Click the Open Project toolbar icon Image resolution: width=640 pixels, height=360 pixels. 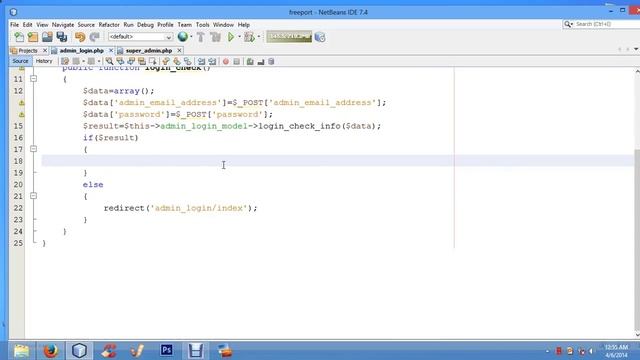pyautogui.click(x=47, y=37)
